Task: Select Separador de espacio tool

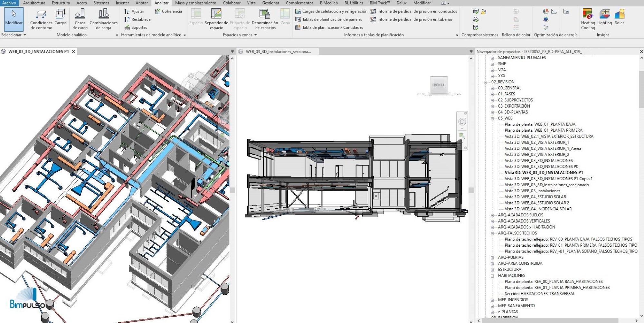Action: point(216,19)
